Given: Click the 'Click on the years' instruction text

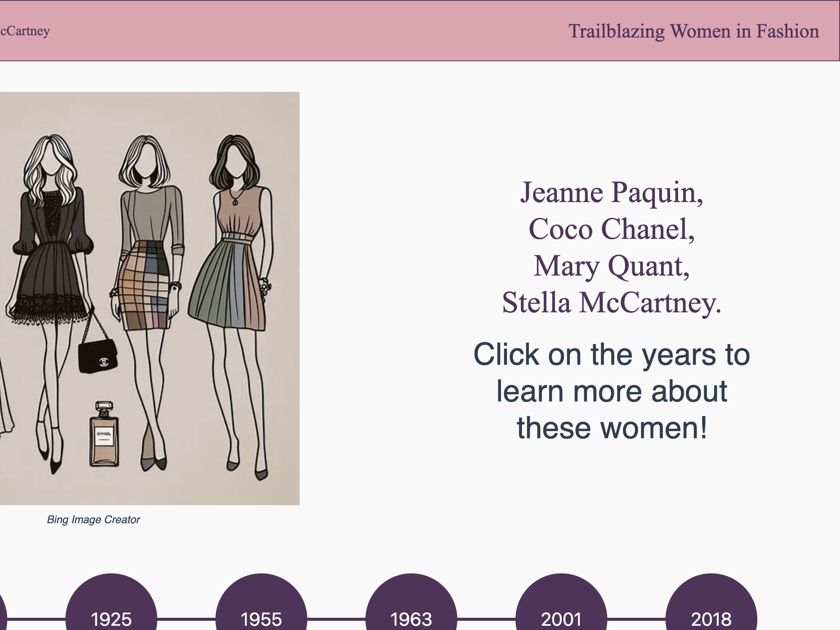Looking at the screenshot, I should [611, 391].
